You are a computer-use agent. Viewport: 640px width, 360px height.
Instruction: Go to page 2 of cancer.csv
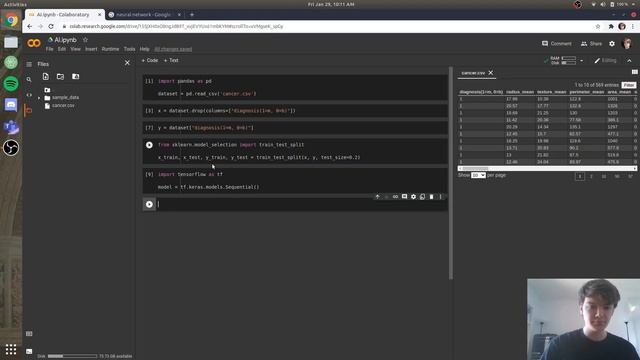point(591,176)
